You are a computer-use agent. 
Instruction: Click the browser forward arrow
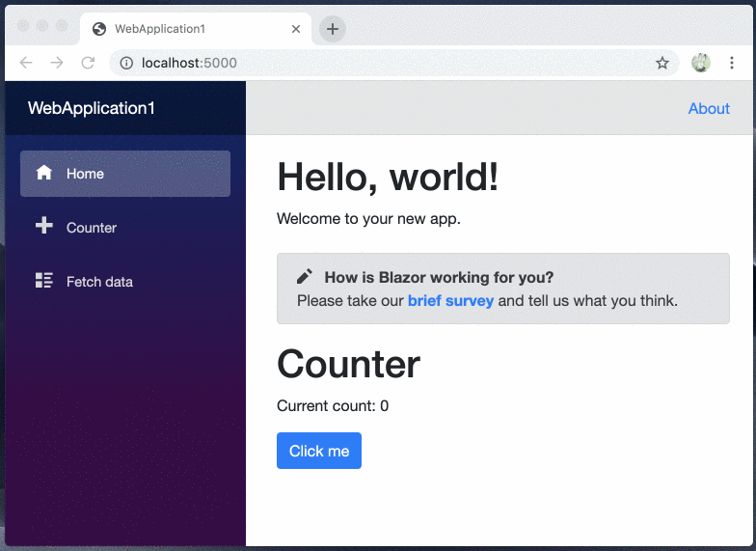point(57,63)
